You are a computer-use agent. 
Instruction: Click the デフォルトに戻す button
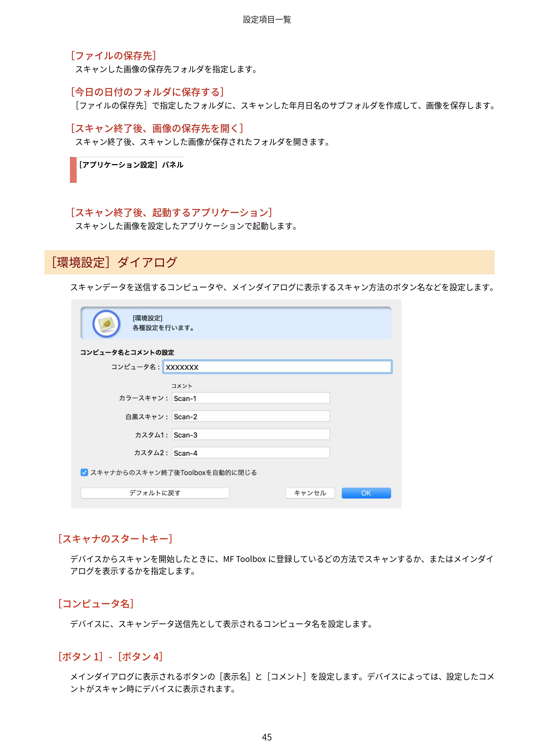pos(155,493)
